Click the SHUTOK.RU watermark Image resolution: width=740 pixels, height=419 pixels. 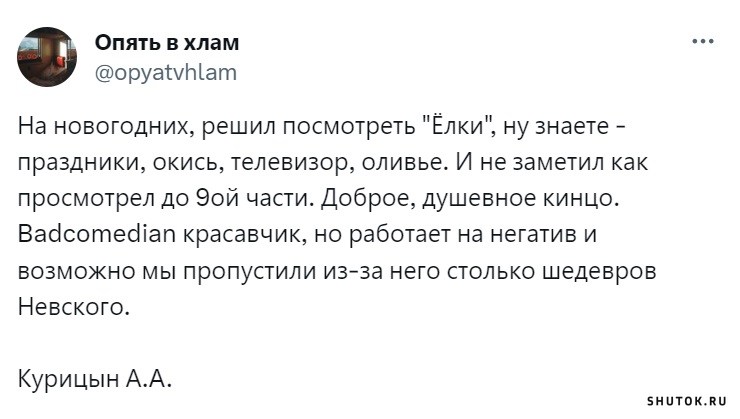[686, 402]
